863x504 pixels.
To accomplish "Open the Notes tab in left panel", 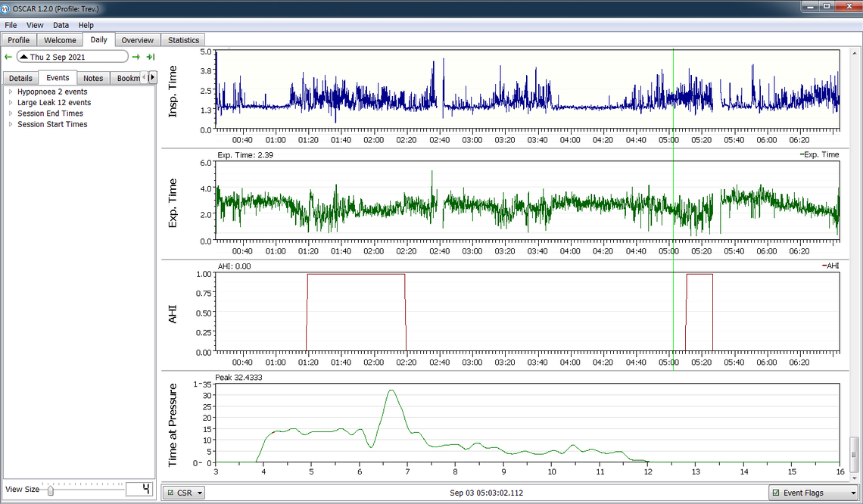I will [x=93, y=78].
